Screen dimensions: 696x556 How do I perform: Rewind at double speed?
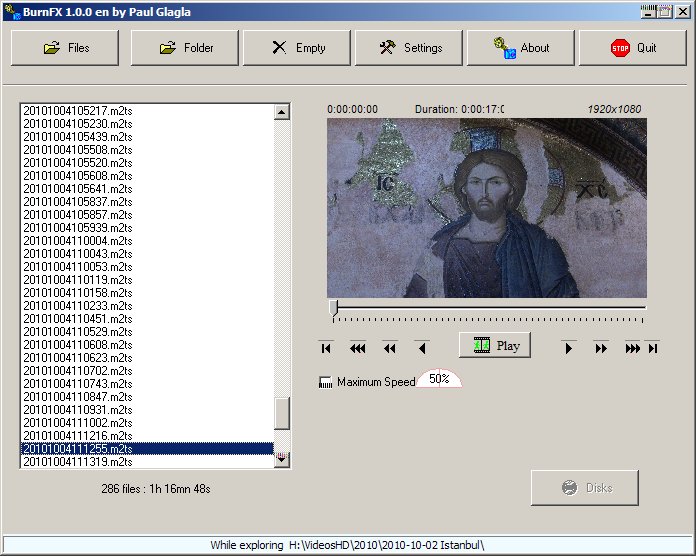pos(390,348)
